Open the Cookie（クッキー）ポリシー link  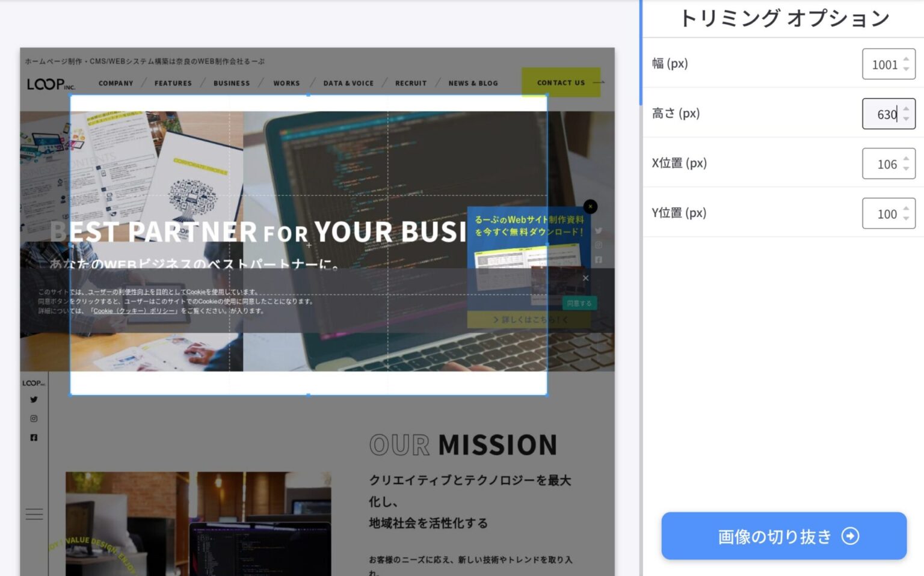134,311
